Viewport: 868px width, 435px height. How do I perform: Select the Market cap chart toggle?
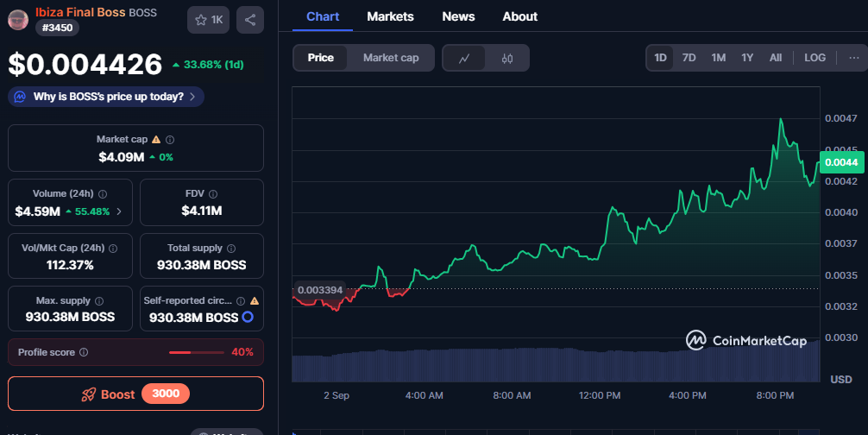tap(391, 58)
